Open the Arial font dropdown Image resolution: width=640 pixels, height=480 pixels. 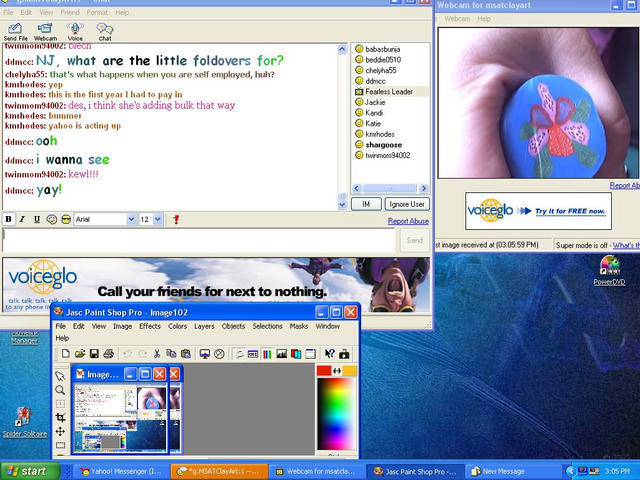tap(131, 219)
